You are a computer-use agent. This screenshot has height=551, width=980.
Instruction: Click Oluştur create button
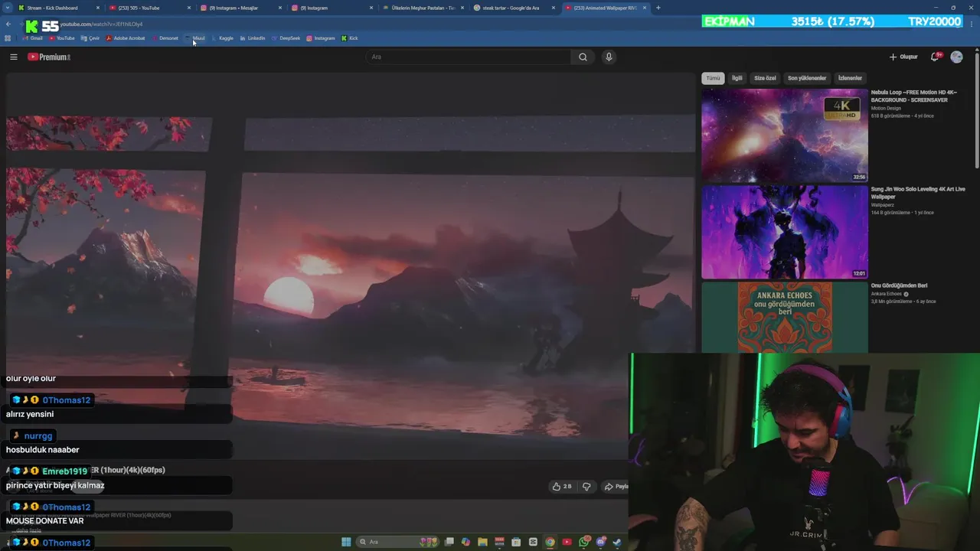(903, 57)
